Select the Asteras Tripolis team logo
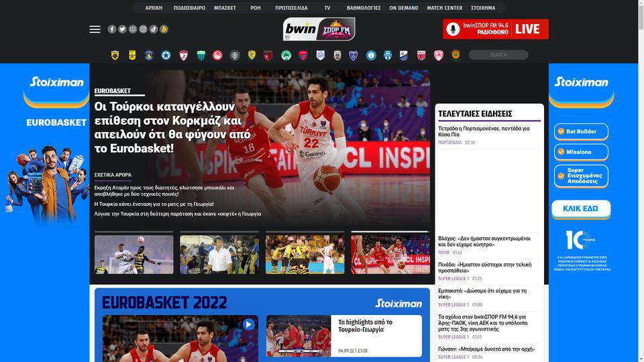 click(149, 55)
